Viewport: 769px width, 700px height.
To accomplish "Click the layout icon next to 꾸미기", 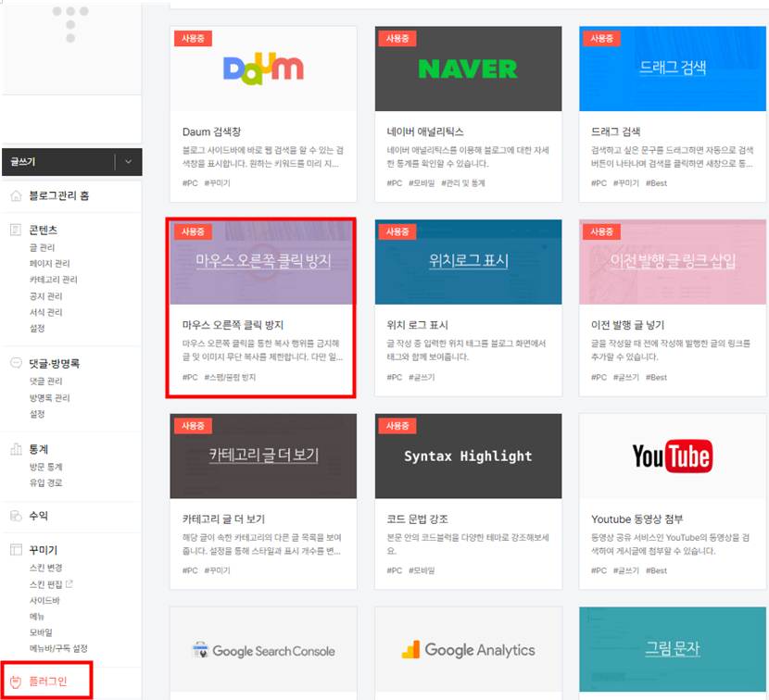I will click(16, 549).
